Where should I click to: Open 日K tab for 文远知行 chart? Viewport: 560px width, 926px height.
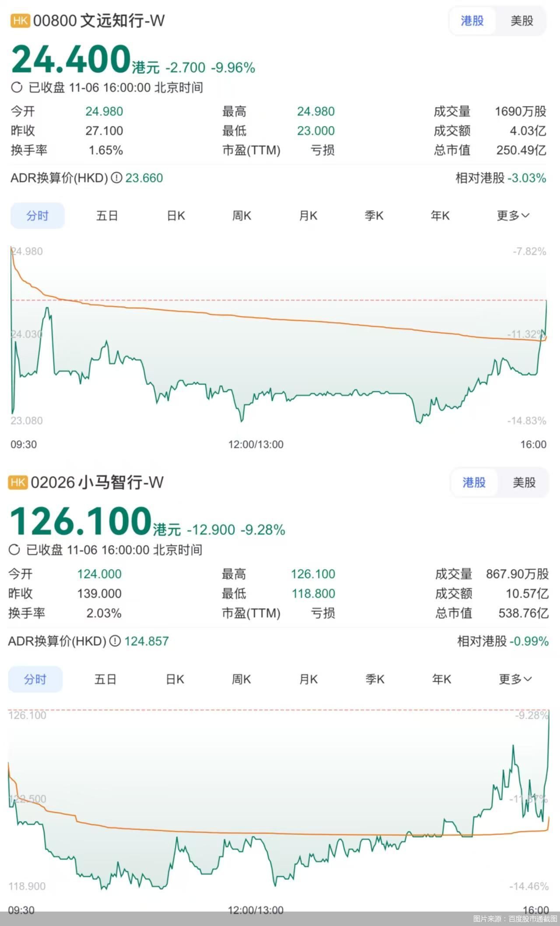point(176,216)
